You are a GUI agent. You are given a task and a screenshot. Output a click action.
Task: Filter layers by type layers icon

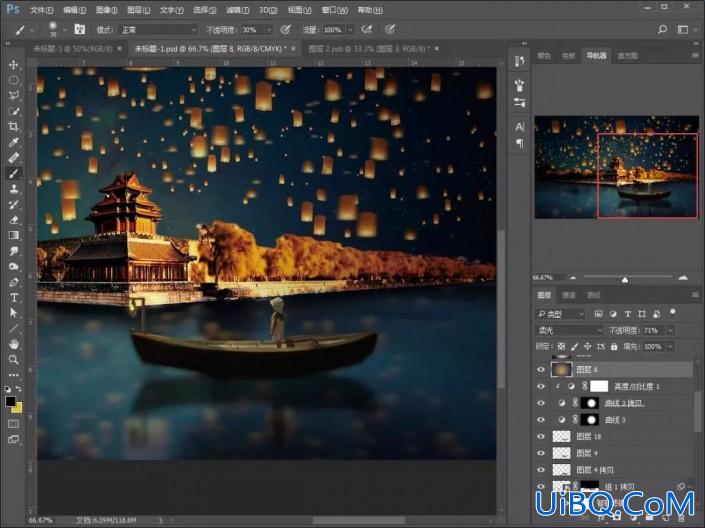coord(628,314)
